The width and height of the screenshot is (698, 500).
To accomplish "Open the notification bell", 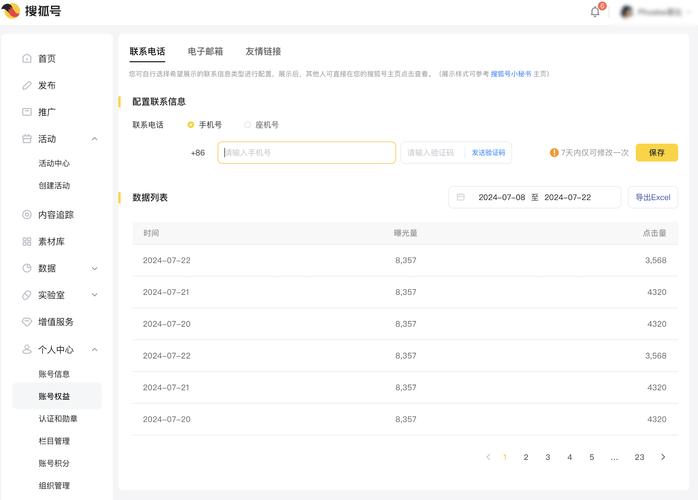I will 595,12.
